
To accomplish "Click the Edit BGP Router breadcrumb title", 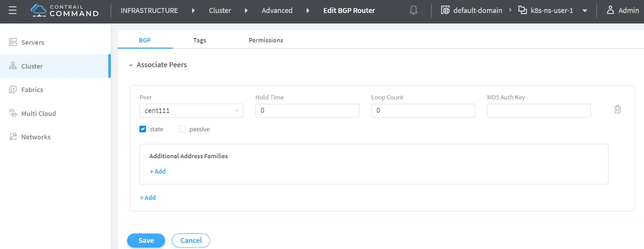I will pos(349,11).
